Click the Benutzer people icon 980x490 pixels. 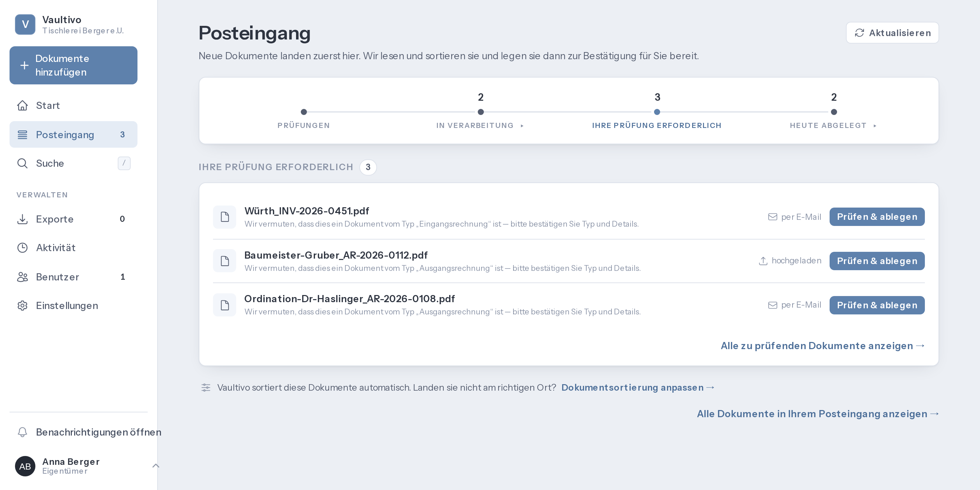click(x=22, y=277)
